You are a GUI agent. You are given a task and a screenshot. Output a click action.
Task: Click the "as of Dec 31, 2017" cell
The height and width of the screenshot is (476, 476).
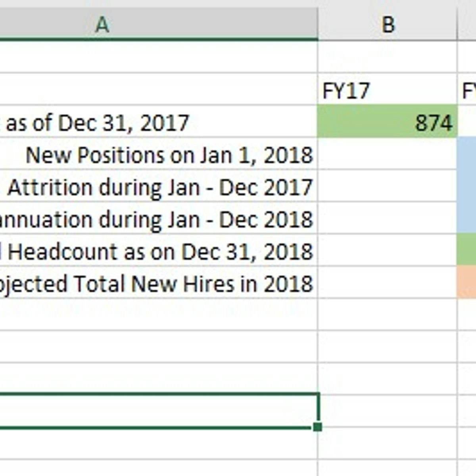[x=159, y=122]
